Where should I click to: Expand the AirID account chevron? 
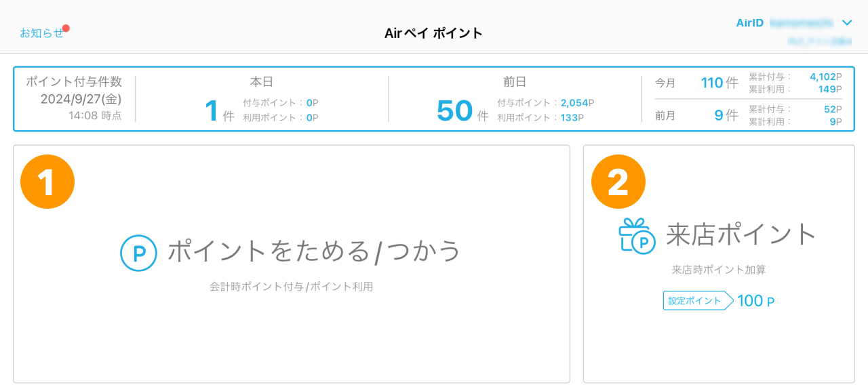[846, 22]
